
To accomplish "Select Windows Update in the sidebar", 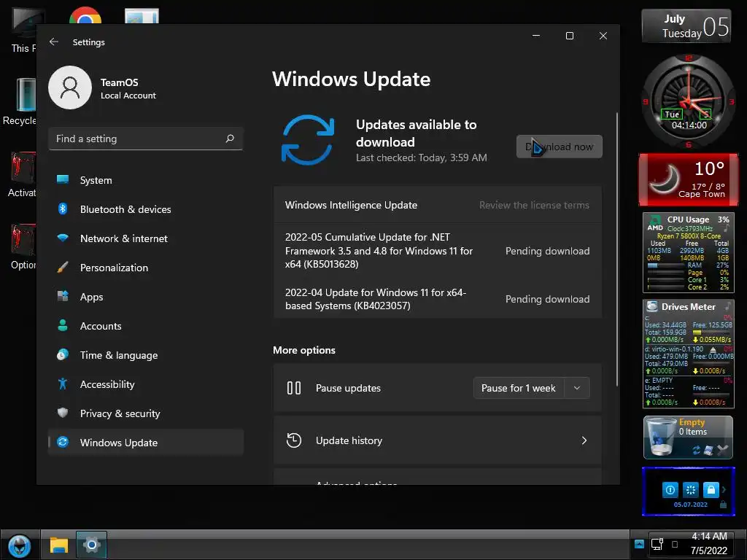I will pos(146,443).
